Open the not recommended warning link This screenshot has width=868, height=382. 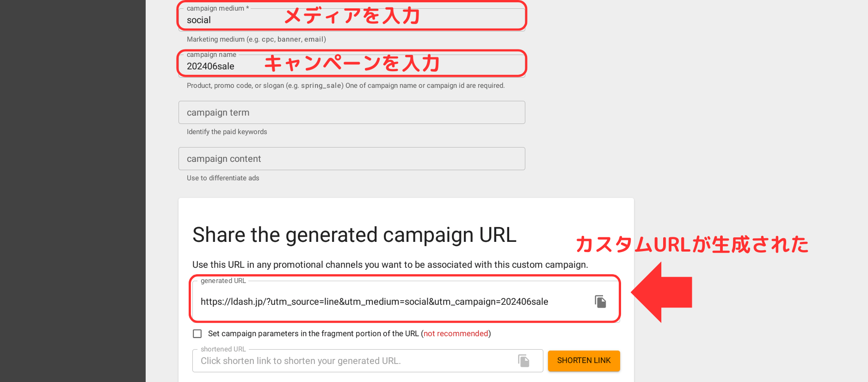(456, 333)
